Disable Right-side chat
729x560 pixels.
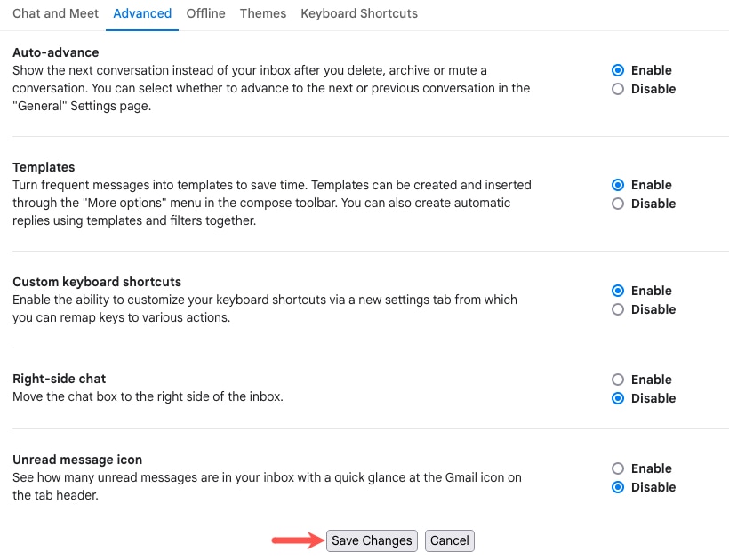pos(618,398)
